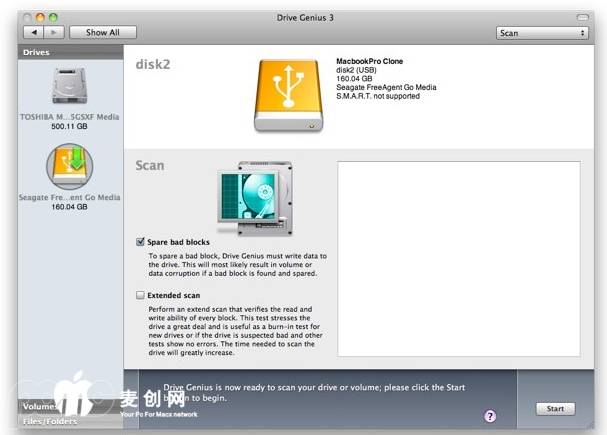Uncheck the Spare bad blocks checkbox

(141, 242)
